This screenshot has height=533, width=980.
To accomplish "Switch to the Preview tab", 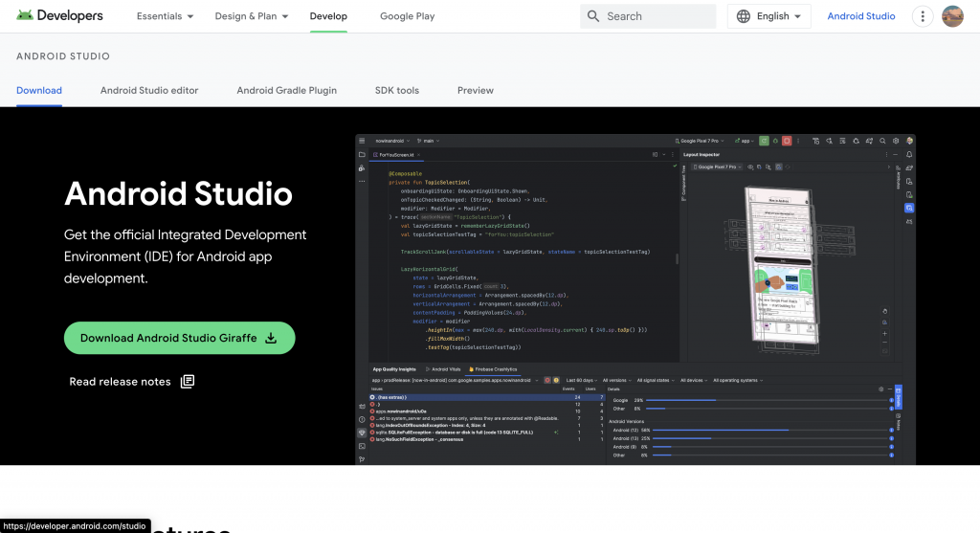I will (475, 91).
